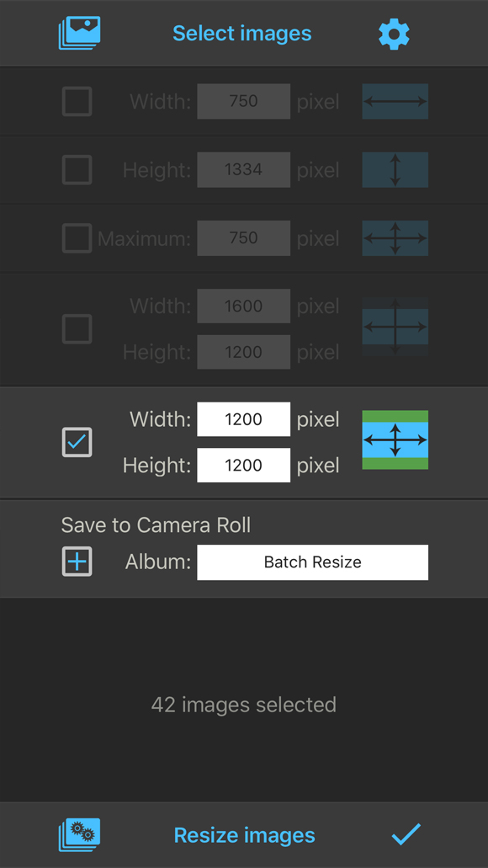This screenshot has width=488, height=868.
Task: Edit the active Height 1200 field
Action: [x=243, y=465]
